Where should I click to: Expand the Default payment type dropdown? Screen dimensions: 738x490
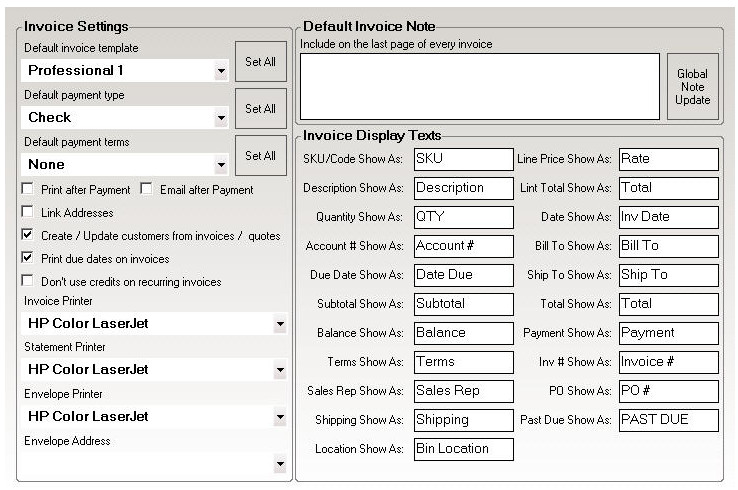(220, 118)
